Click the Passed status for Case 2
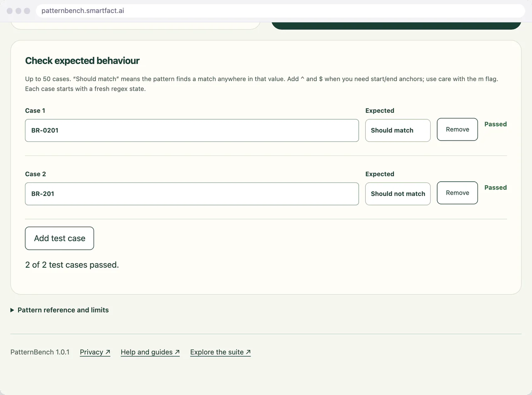 [495, 188]
